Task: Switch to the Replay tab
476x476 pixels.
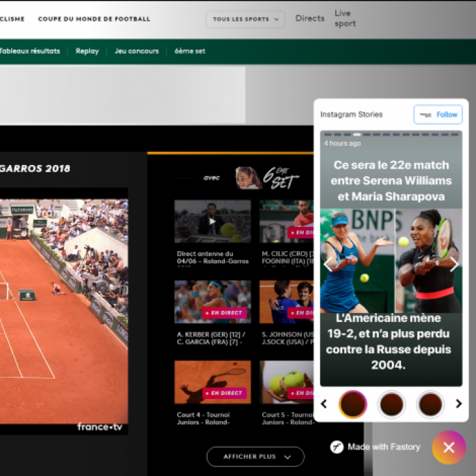Action: click(87, 51)
